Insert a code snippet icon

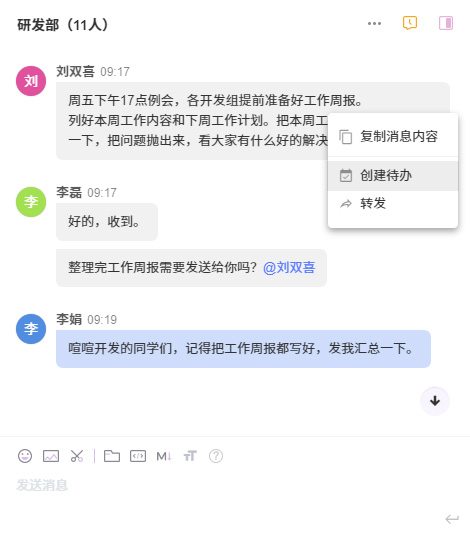coord(138,456)
